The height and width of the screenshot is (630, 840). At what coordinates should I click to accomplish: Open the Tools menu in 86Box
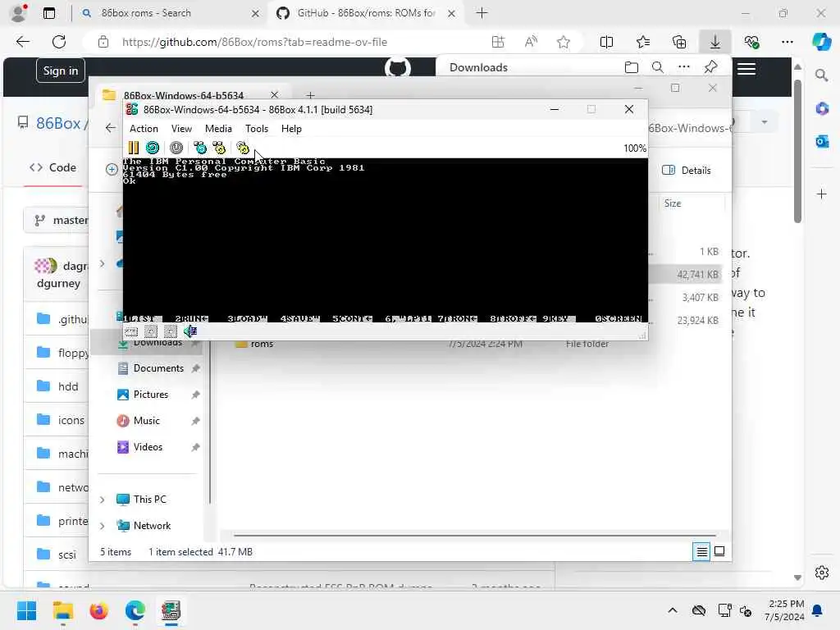(257, 129)
